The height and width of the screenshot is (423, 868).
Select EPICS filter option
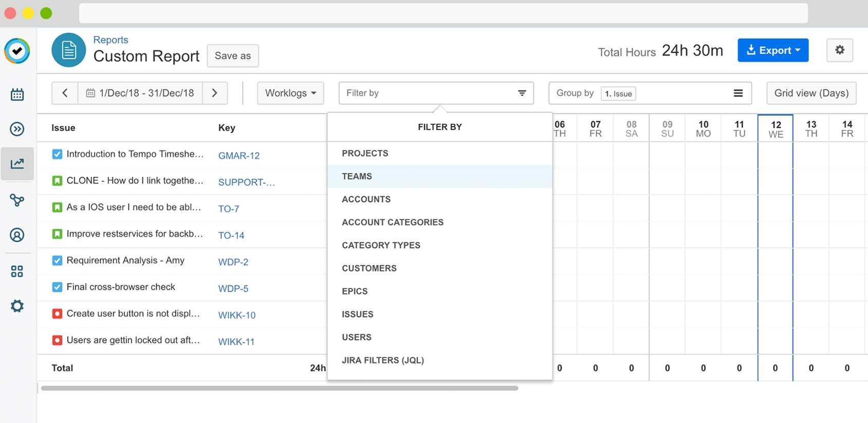pos(440,291)
